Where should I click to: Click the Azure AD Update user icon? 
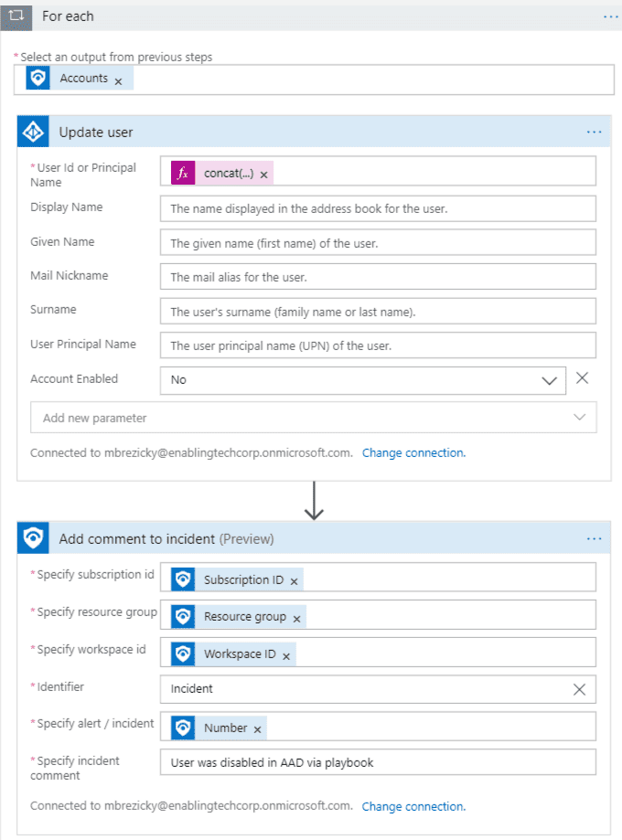(33, 132)
